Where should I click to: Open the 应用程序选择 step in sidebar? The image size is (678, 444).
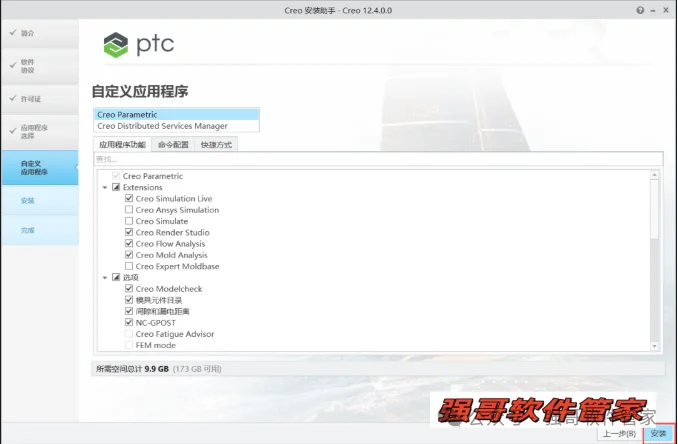tap(40, 132)
